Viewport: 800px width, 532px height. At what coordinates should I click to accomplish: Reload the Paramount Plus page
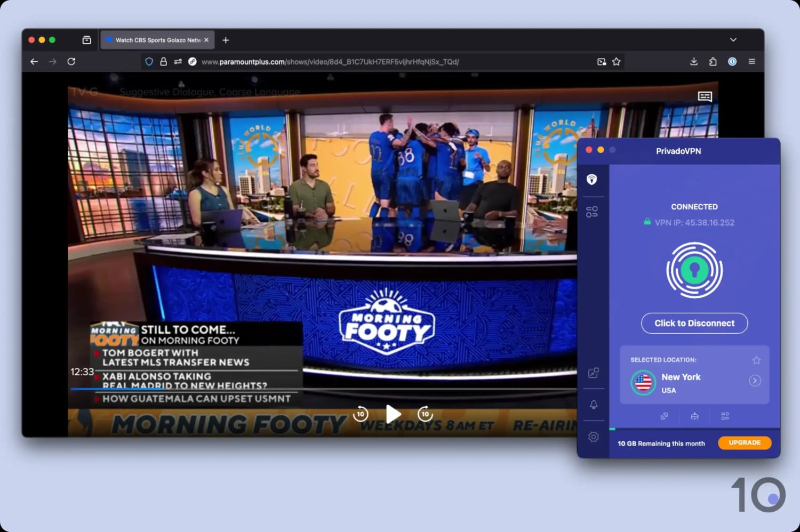71,62
